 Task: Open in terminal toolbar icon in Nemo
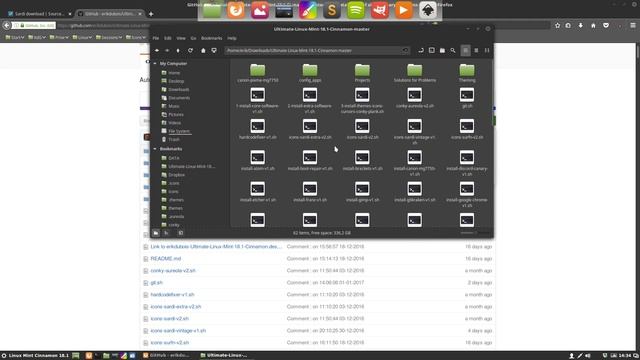(x=431, y=51)
